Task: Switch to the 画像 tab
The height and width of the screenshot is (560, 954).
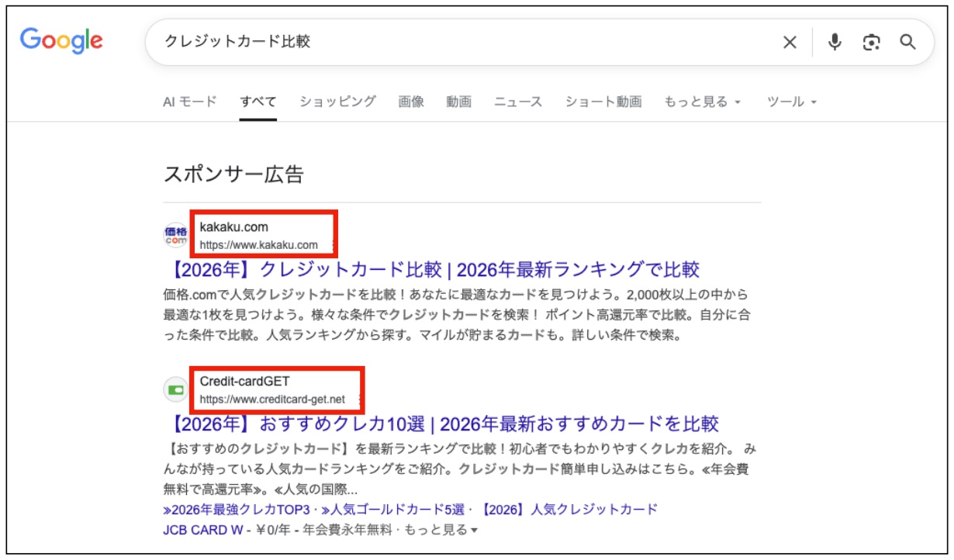Action: coord(411,102)
